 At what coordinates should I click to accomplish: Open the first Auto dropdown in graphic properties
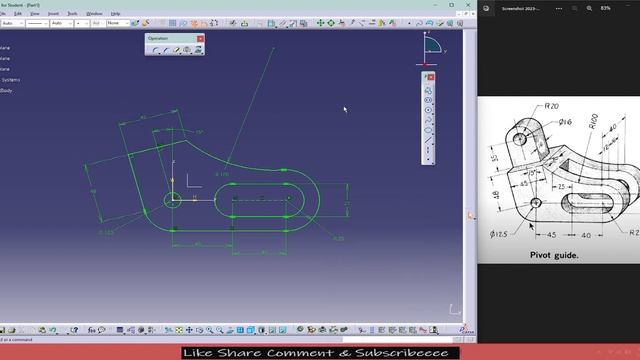[13, 23]
